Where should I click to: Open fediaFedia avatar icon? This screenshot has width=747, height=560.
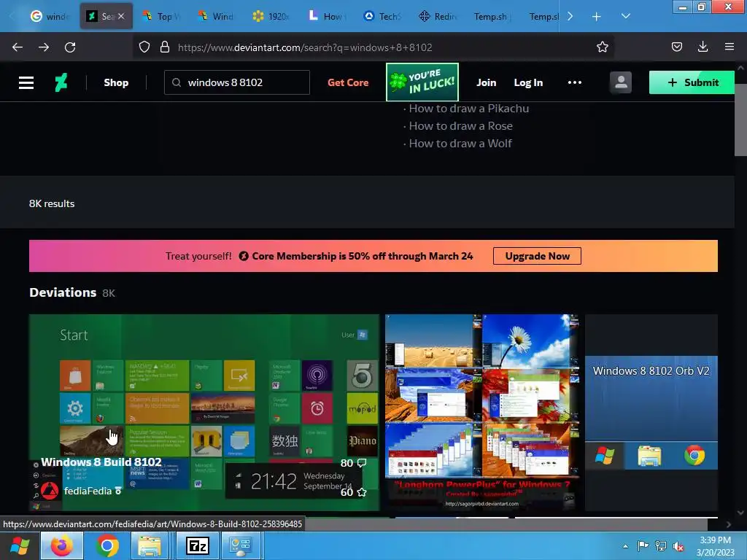point(50,491)
